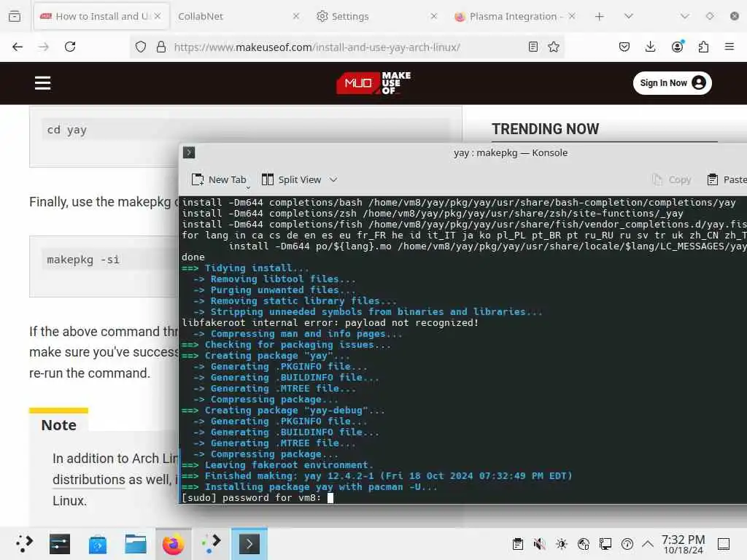Open the display configuration tray icon
747x560 pixels.
pos(605,544)
